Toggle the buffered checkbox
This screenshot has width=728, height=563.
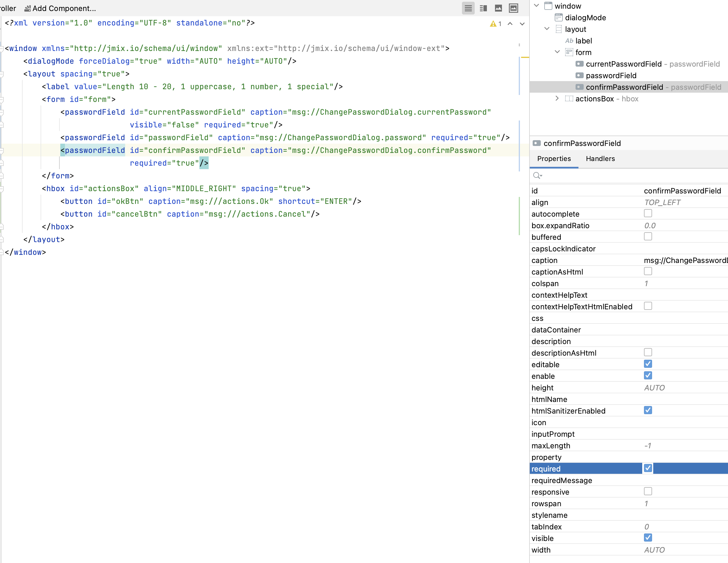tap(648, 237)
